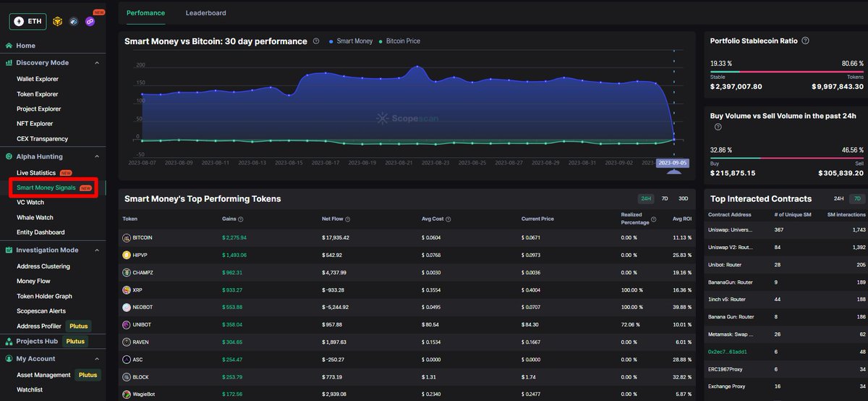
Task: Click Portfolio Stablecoin Ratio progress bar
Action: pyautogui.click(x=786, y=72)
